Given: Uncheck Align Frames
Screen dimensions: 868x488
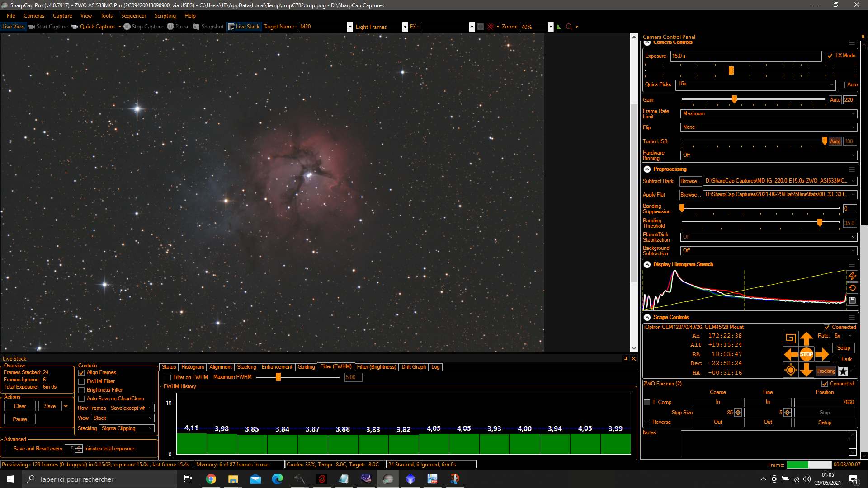Looking at the screenshot, I should pyautogui.click(x=81, y=373).
